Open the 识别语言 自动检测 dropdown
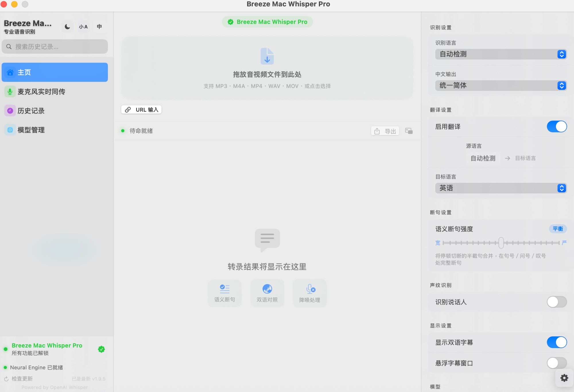574x392 pixels. pos(501,54)
